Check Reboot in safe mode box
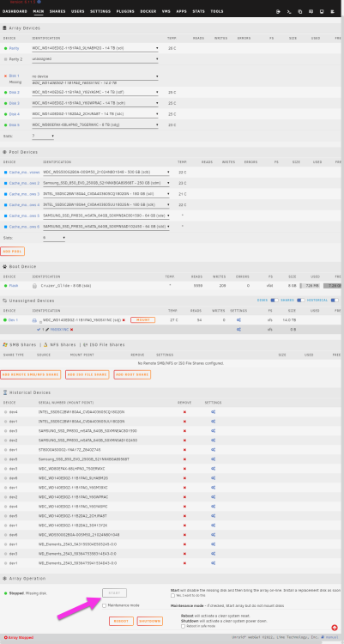 pos(183,626)
